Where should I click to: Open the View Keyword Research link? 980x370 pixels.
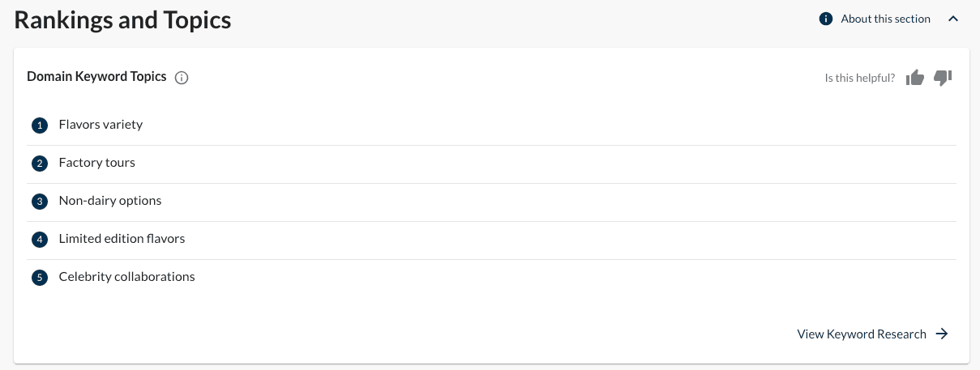(862, 334)
